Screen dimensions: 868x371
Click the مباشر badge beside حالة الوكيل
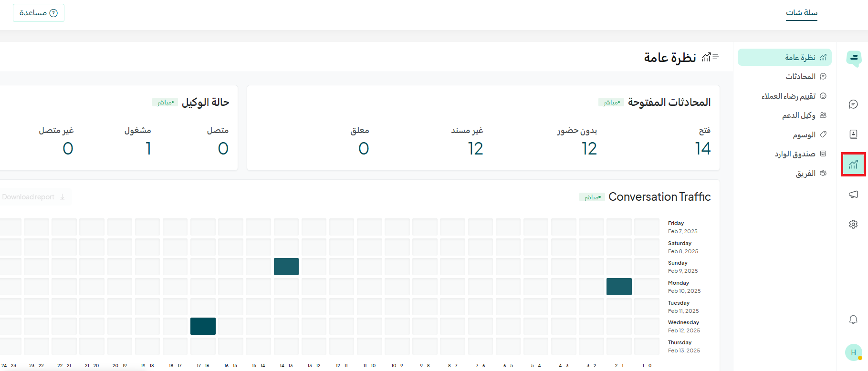[165, 103]
